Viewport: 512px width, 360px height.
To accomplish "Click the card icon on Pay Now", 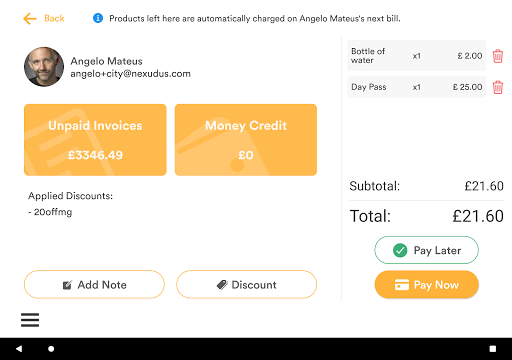I will pyautogui.click(x=402, y=285).
